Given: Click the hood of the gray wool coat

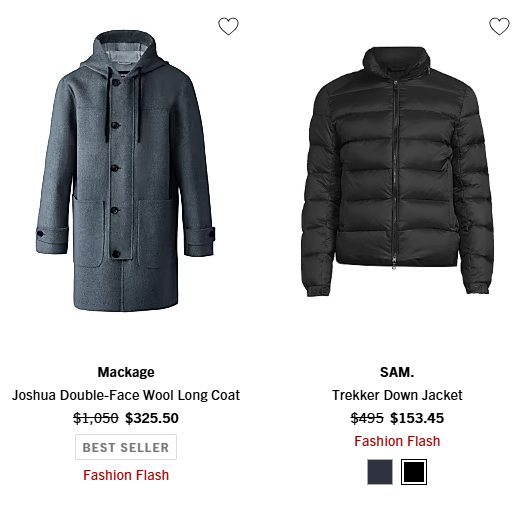Looking at the screenshot, I should tap(125, 50).
